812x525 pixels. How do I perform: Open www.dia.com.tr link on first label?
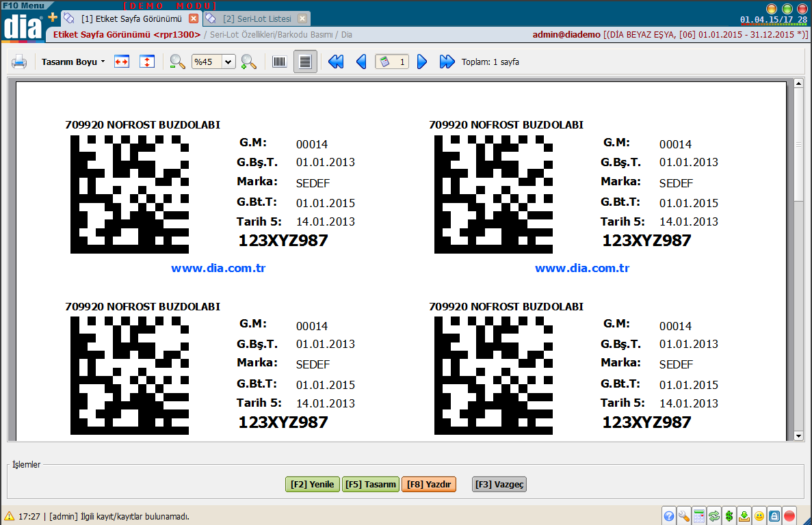[x=218, y=269]
